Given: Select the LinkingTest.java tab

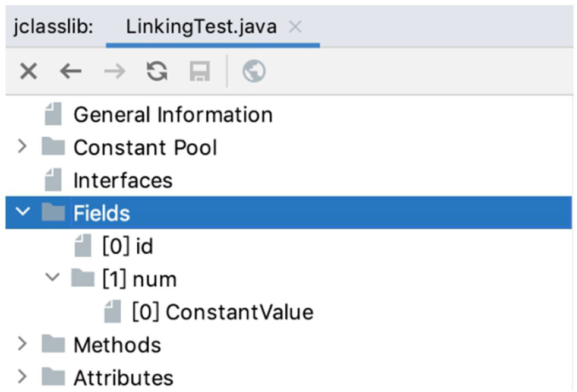Looking at the screenshot, I should pos(201,27).
